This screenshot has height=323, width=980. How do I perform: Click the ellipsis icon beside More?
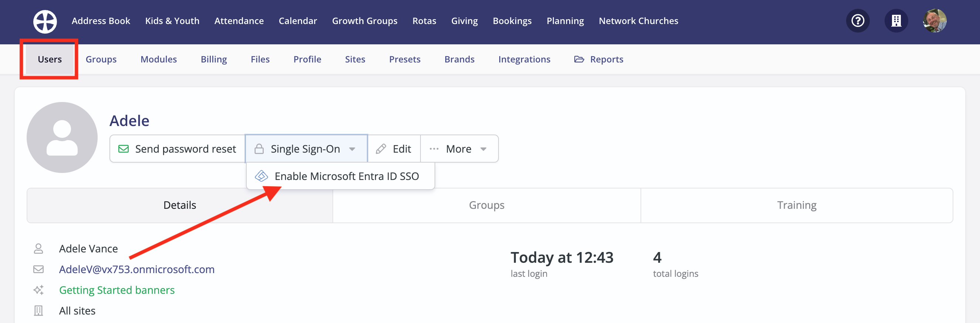pyautogui.click(x=434, y=149)
